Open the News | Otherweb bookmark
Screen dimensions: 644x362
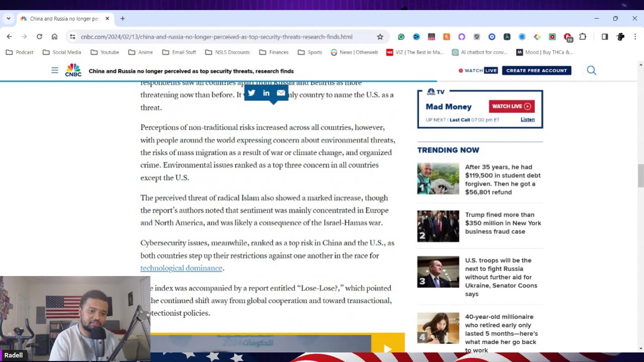pos(354,52)
